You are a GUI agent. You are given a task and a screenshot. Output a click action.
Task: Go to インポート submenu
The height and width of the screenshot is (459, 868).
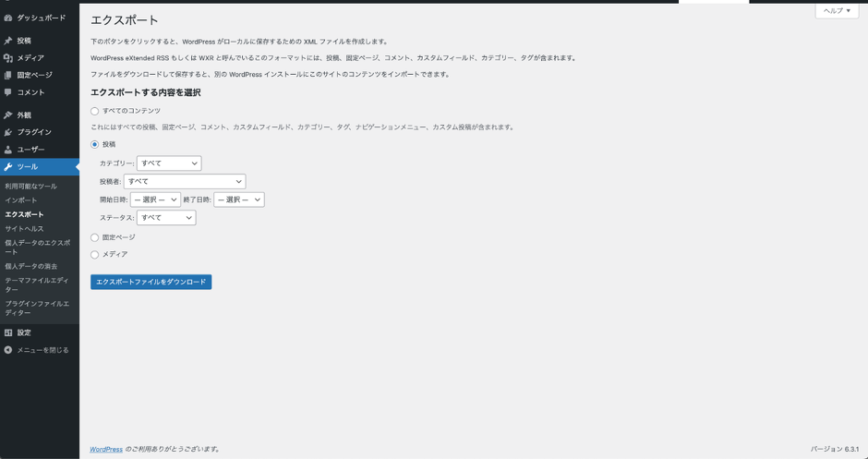(21, 200)
